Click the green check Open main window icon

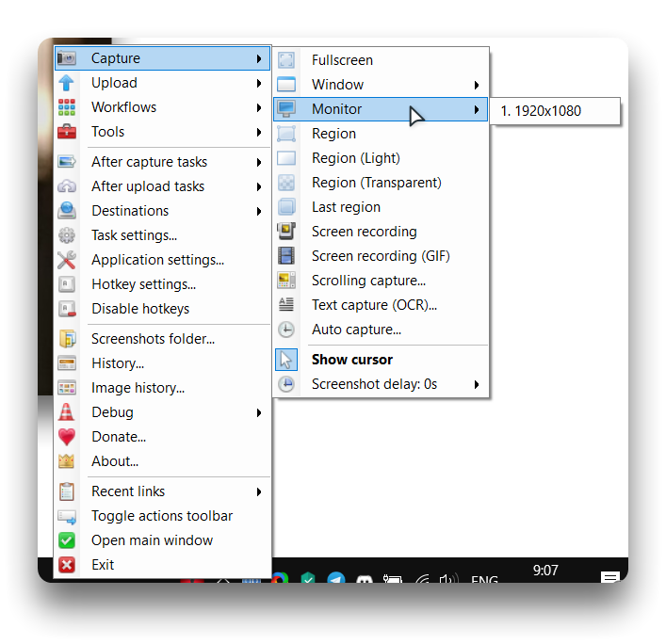click(67, 540)
